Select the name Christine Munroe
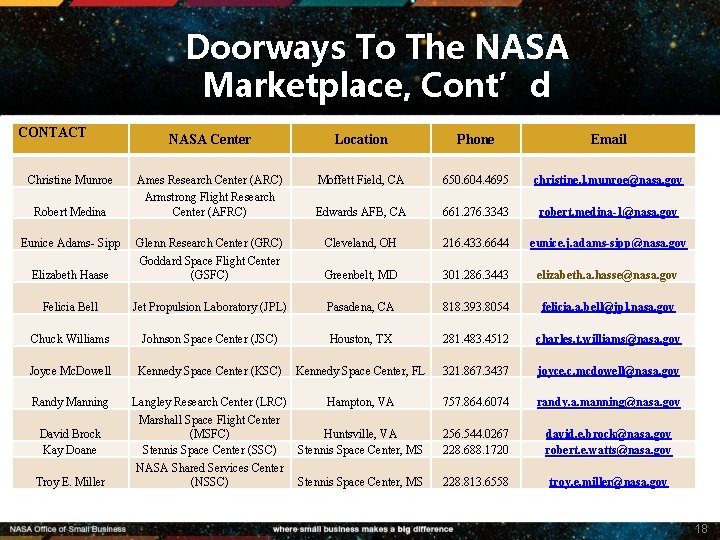720x540 pixels. [70, 180]
